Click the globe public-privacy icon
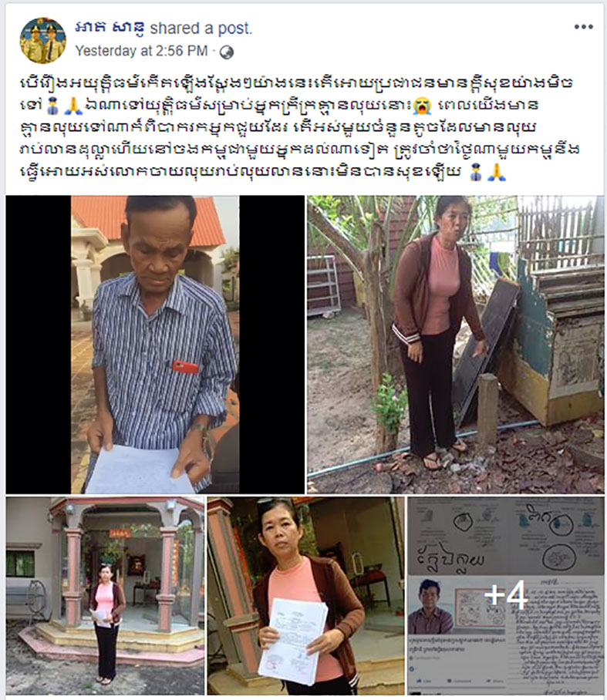Image resolution: width=607 pixels, height=700 pixels. coord(227,52)
